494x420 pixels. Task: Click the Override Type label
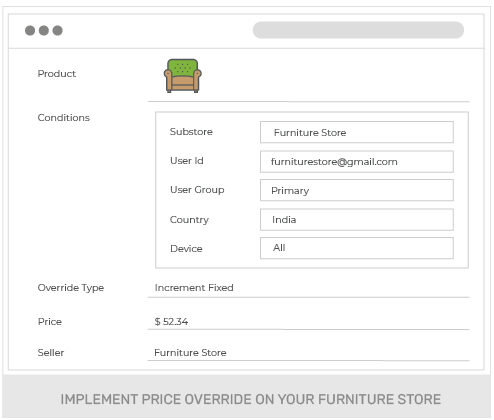(71, 288)
